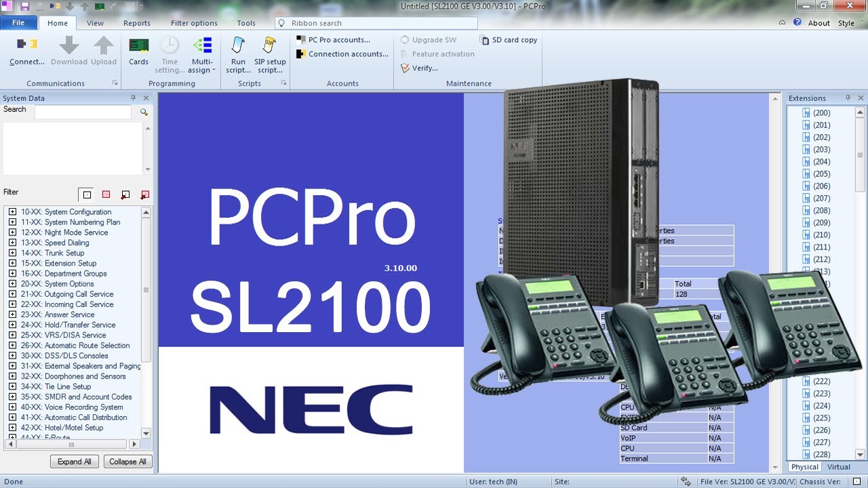
Task: Click SD card copy
Action: [x=508, y=40]
